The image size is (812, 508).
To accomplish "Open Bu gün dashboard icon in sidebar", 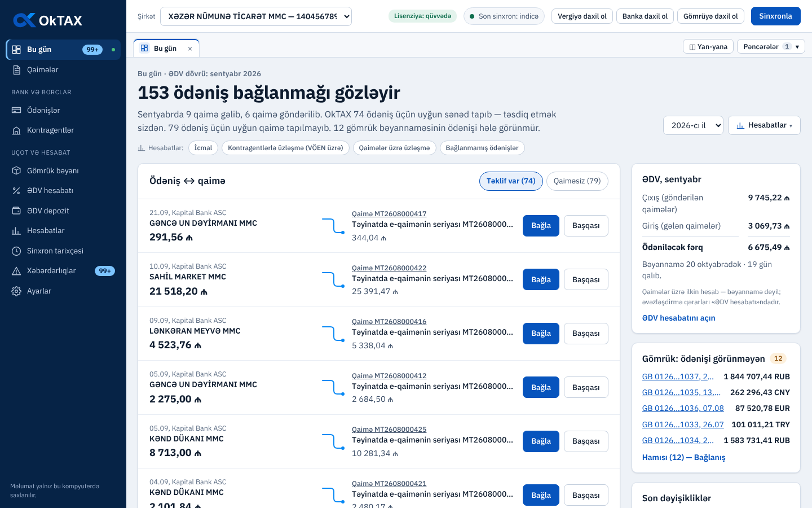I will tap(16, 50).
